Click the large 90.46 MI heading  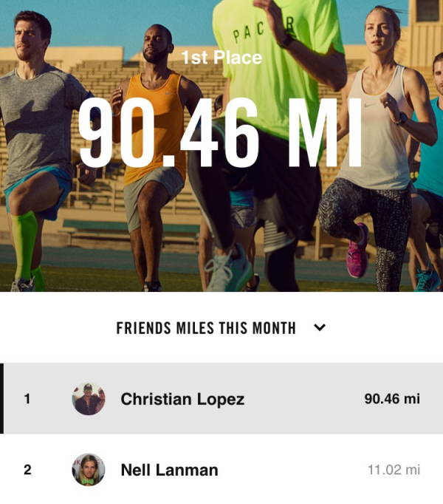pos(220,133)
